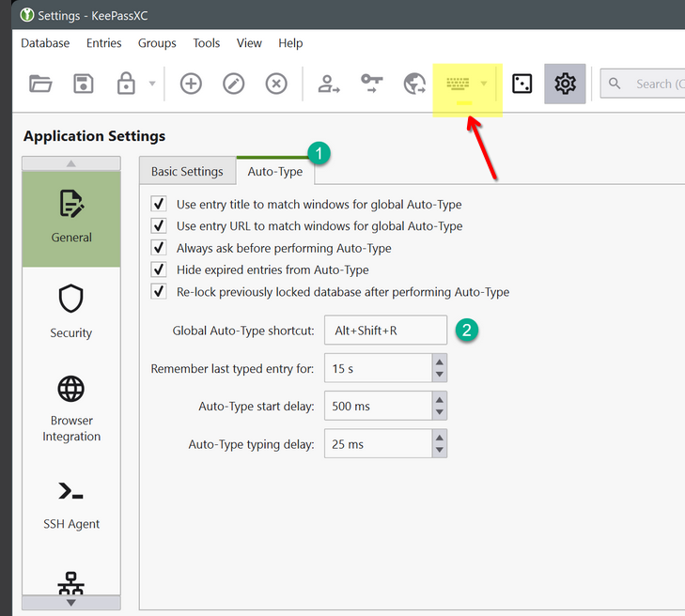685x616 pixels.
Task: Decrease Auto-Type typing delay
Action: click(x=440, y=450)
